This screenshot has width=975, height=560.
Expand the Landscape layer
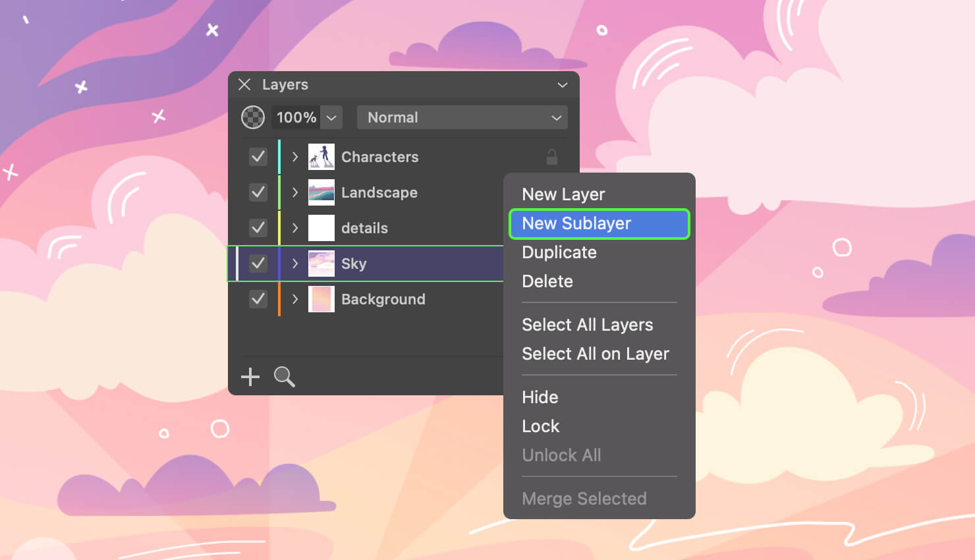[x=295, y=192]
